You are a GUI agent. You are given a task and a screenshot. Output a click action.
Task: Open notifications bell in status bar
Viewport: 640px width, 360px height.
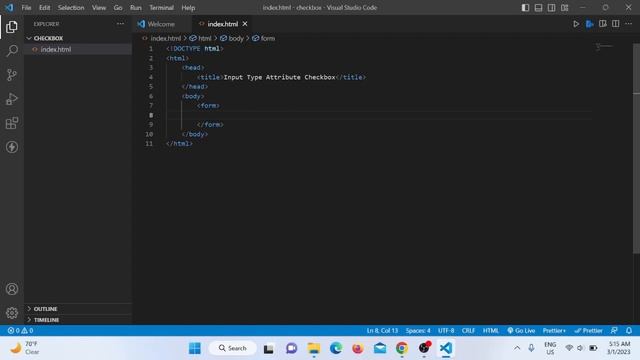629,331
